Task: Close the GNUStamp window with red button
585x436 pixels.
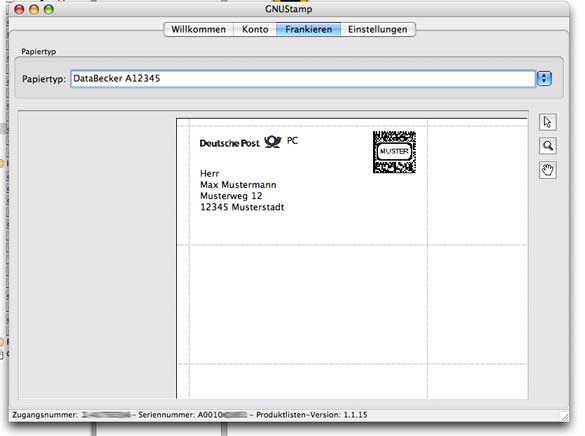Action: (19, 9)
